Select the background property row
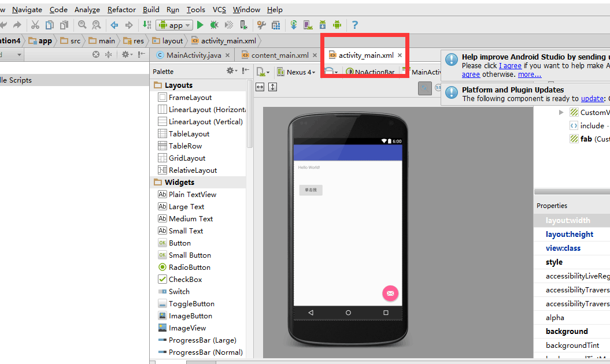This screenshot has width=610, height=364. click(572, 332)
